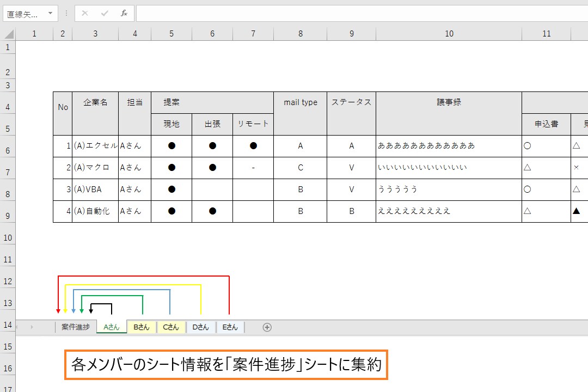Click the confirm entry checkmark icon
This screenshot has height=392, width=588.
click(x=105, y=14)
